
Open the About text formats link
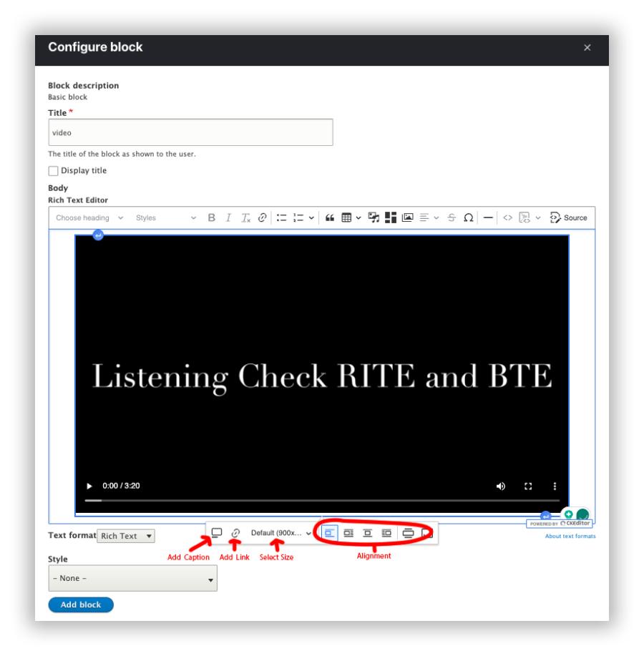click(570, 537)
